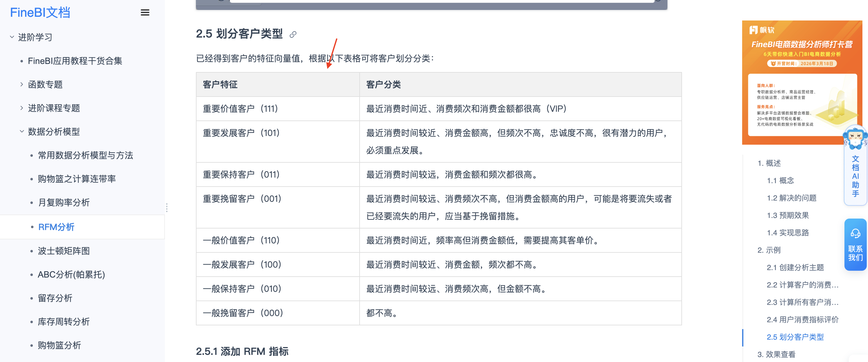Jump to 1.4 实现思路 in outline
868x362 pixels.
pyautogui.click(x=787, y=233)
